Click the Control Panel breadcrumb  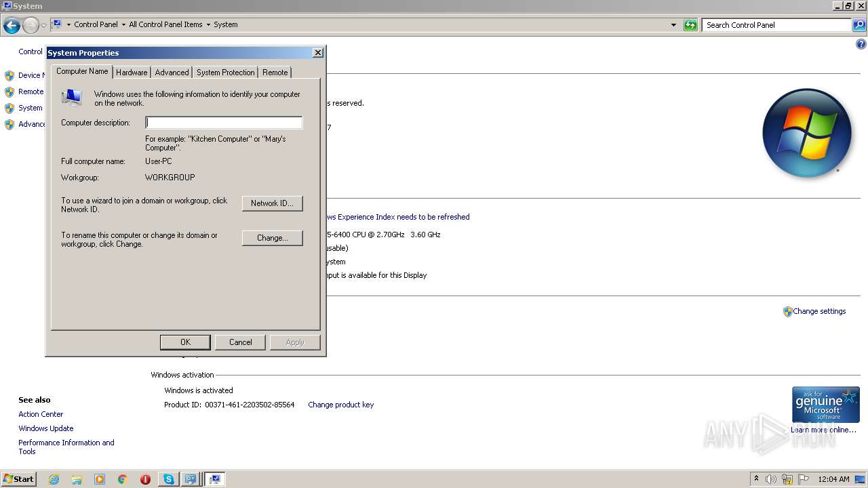click(96, 24)
